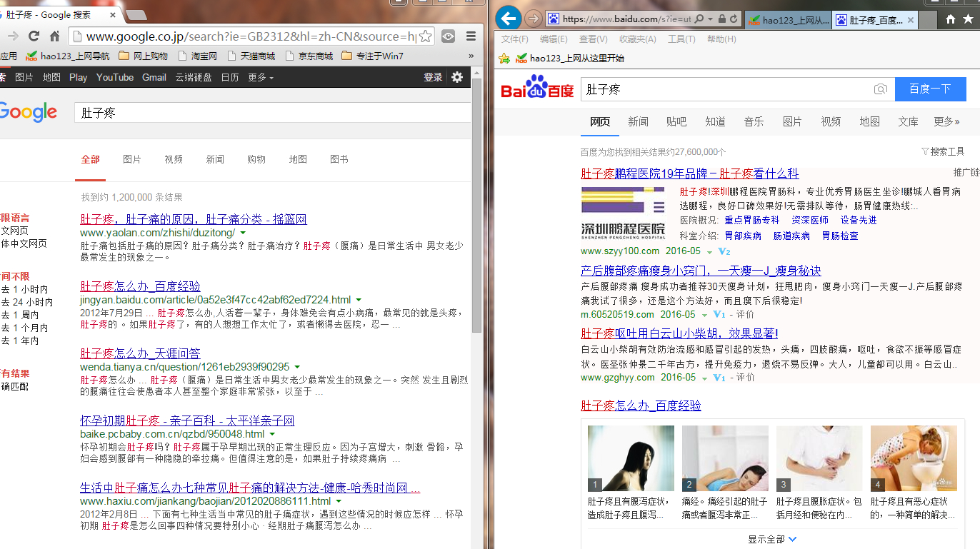Click Baidu camera image search icon
Image resolution: width=980 pixels, height=549 pixels.
tap(881, 89)
